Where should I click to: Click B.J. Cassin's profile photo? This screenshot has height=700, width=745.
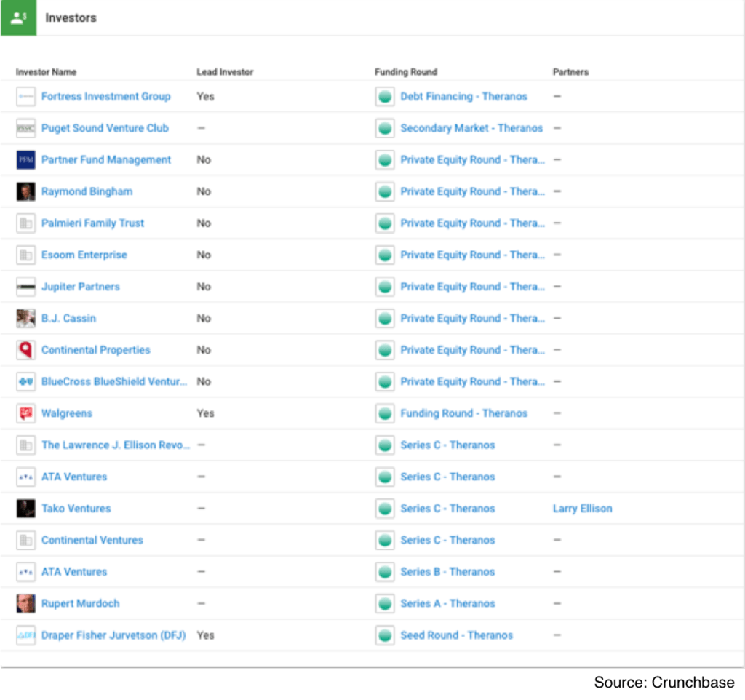25,319
